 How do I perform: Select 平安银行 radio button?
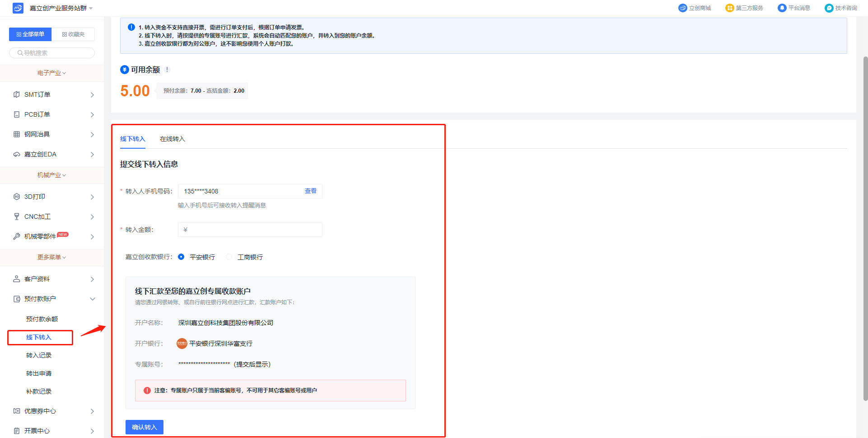(181, 257)
